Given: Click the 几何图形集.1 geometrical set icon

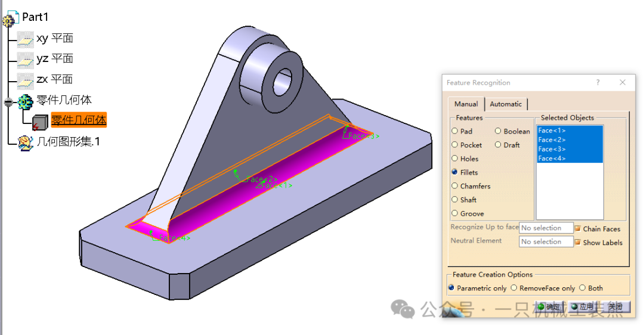Looking at the screenshot, I should coord(26,142).
